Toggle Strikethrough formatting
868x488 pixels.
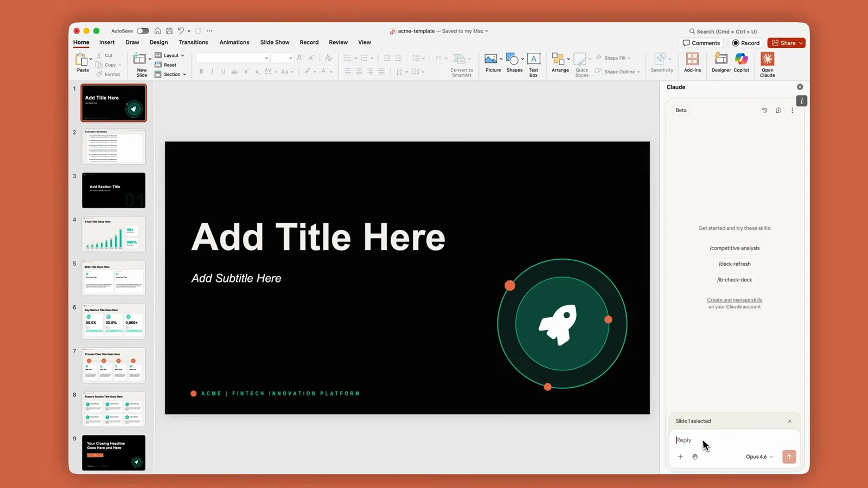point(234,72)
